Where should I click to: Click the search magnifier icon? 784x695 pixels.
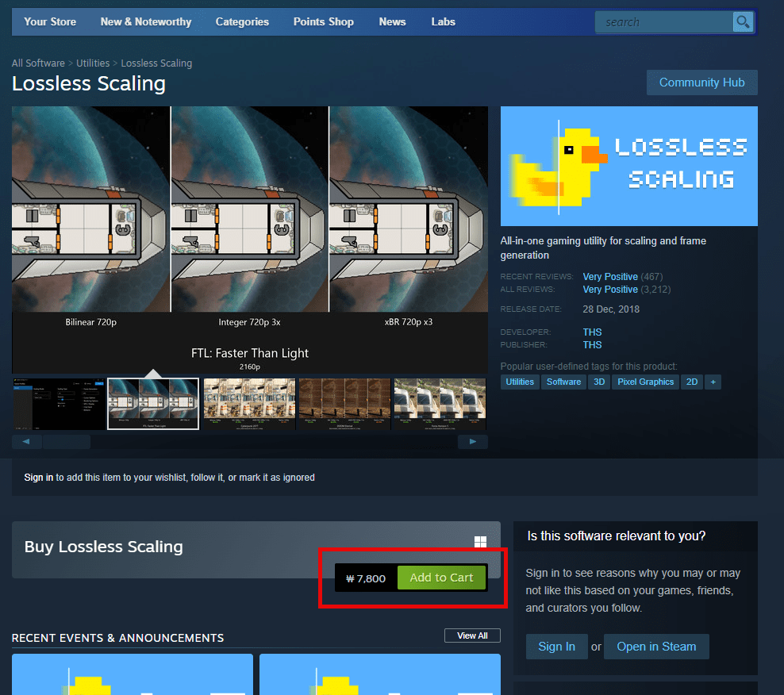[743, 21]
